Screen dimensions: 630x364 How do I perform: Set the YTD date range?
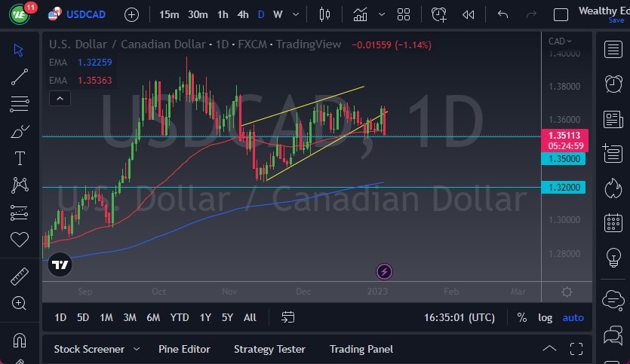(x=180, y=317)
